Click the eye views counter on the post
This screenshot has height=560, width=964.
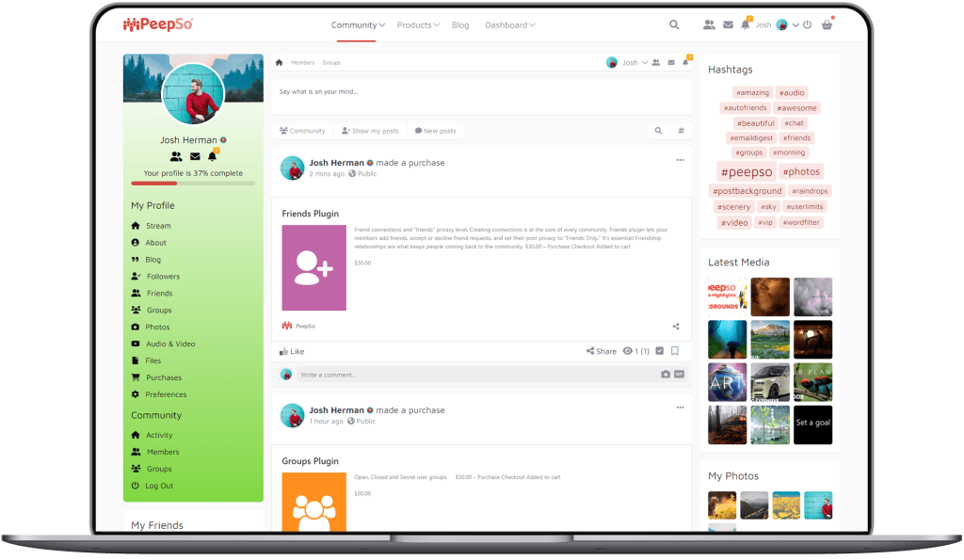(636, 351)
